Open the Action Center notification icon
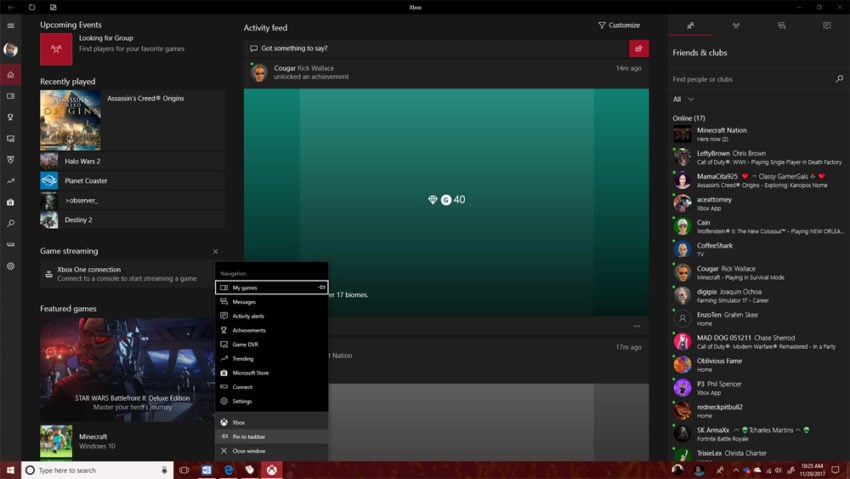 [x=835, y=470]
